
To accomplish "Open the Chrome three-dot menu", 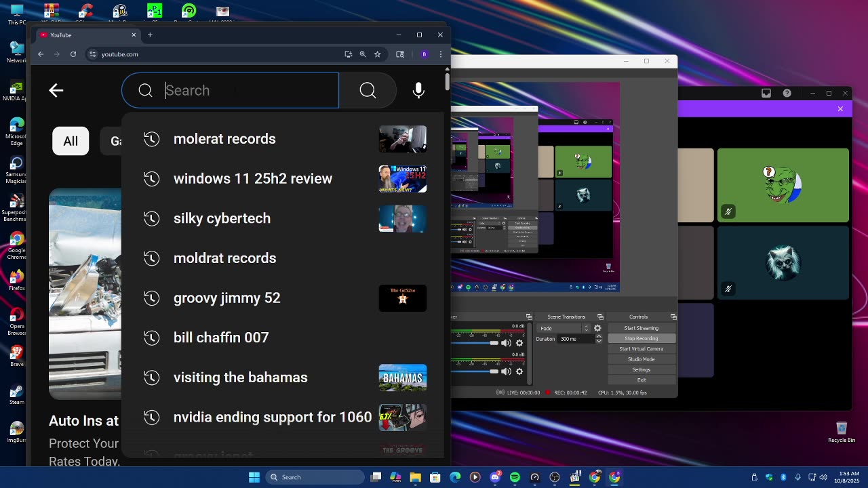I will tap(441, 54).
